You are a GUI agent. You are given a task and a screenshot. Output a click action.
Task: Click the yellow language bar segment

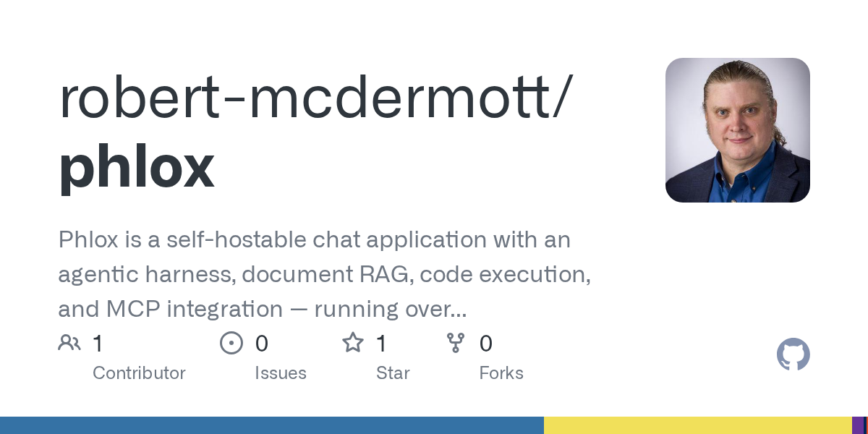pyautogui.click(x=698, y=425)
